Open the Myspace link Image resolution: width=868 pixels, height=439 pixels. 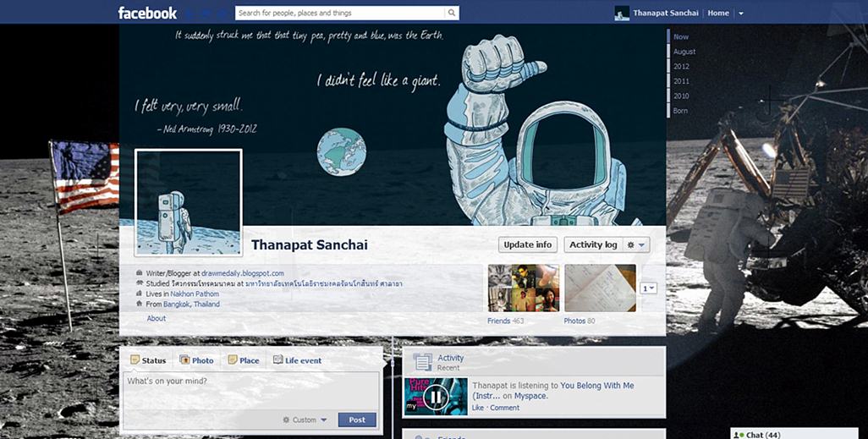pyautogui.click(x=530, y=396)
